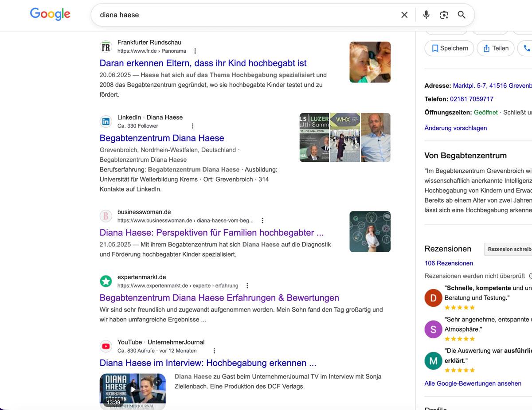This screenshot has height=410, width=532.
Task: Click the 'Frankfurter Rundschau' source name
Action: [x=149, y=43]
